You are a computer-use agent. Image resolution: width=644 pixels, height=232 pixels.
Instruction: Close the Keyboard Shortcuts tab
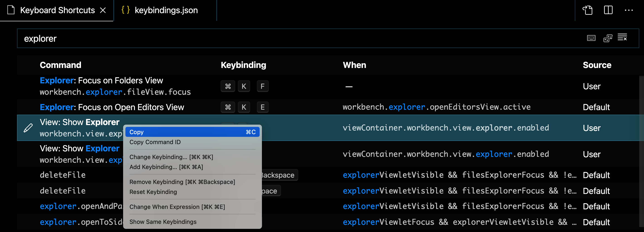tap(103, 10)
